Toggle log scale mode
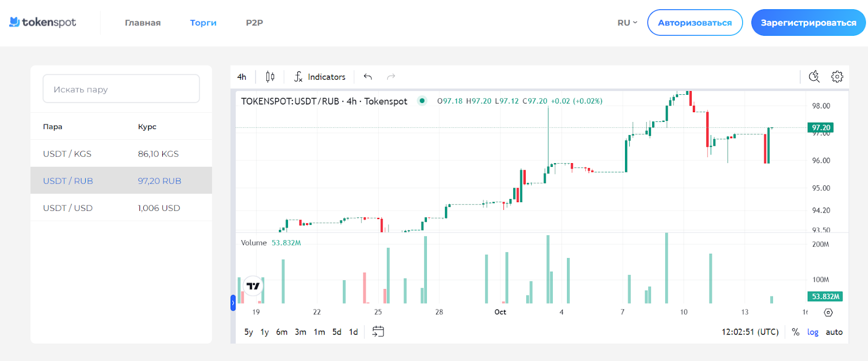Image resolution: width=868 pixels, height=361 pixels. 813,332
